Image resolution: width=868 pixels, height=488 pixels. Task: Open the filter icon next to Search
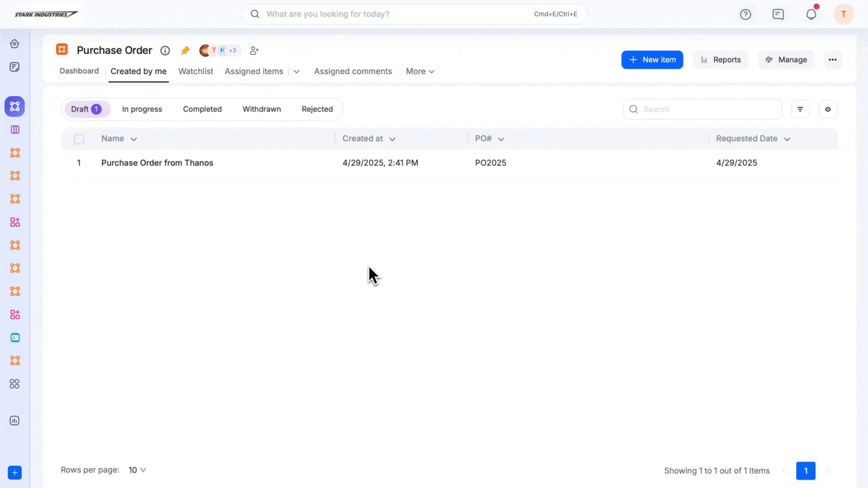pyautogui.click(x=800, y=109)
